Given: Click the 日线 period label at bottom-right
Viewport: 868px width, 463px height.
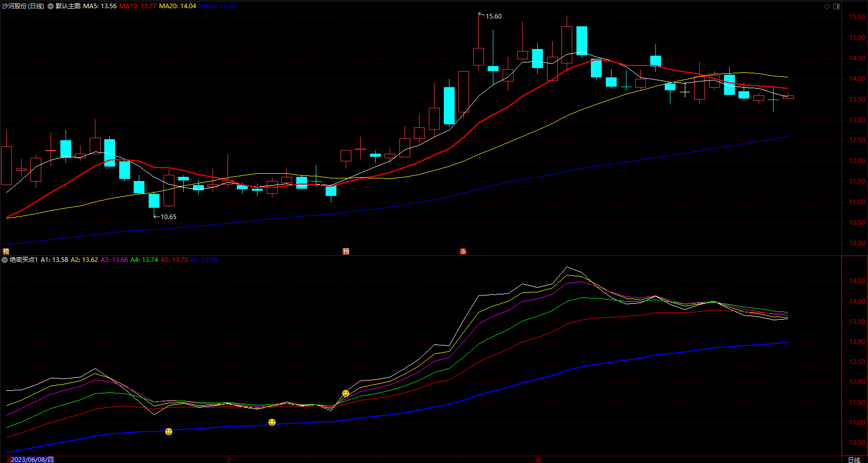Looking at the screenshot, I should click(x=854, y=460).
